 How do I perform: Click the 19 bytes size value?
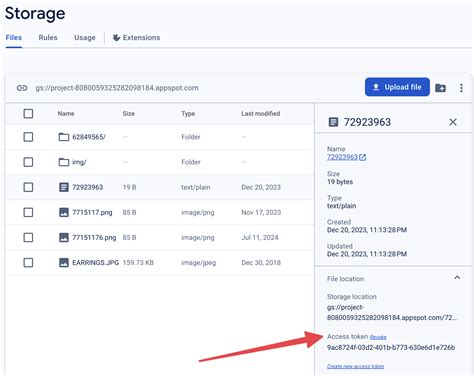coord(340,182)
